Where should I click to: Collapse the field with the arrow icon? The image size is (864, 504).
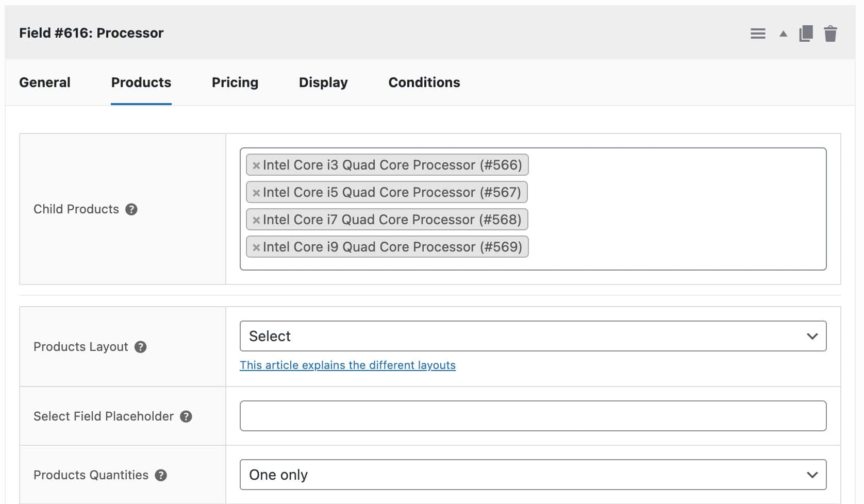782,33
